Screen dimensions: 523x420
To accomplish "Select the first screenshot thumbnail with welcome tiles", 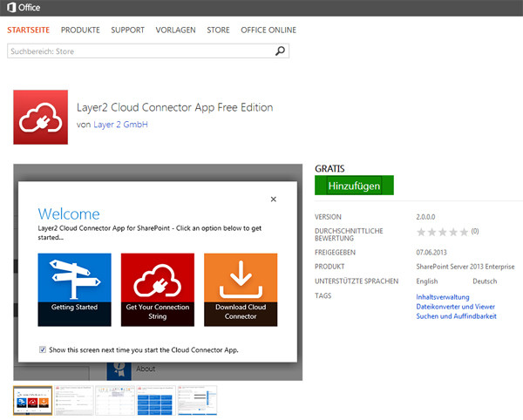I will click(x=33, y=400).
